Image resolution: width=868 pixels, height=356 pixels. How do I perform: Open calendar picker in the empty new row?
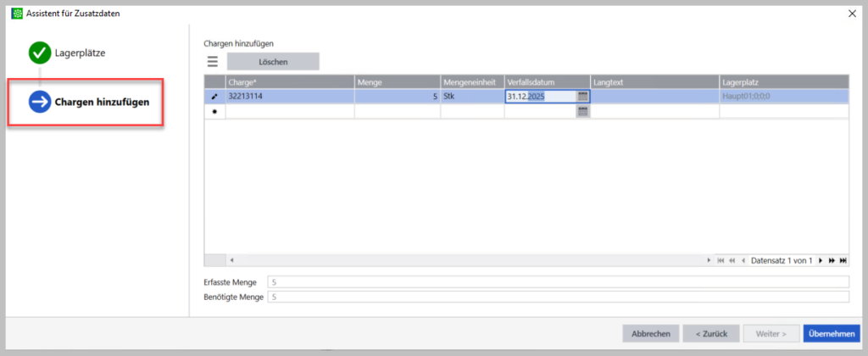tap(582, 111)
